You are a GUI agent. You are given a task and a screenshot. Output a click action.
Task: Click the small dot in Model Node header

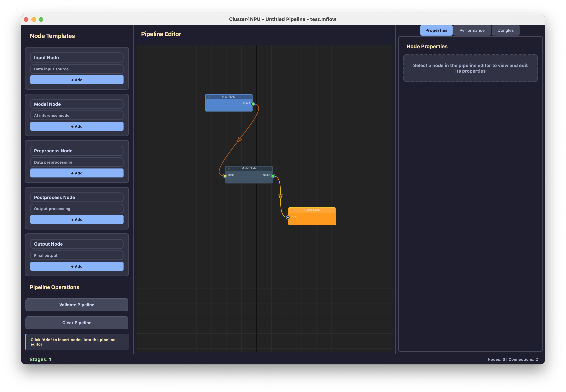click(x=229, y=169)
